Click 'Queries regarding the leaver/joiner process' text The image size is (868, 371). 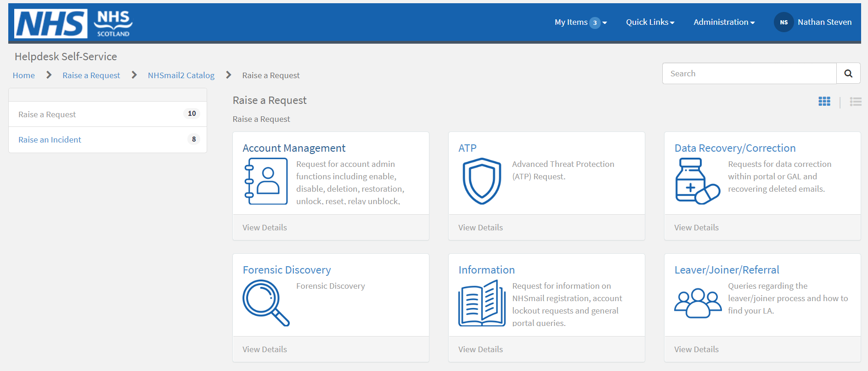coord(788,298)
